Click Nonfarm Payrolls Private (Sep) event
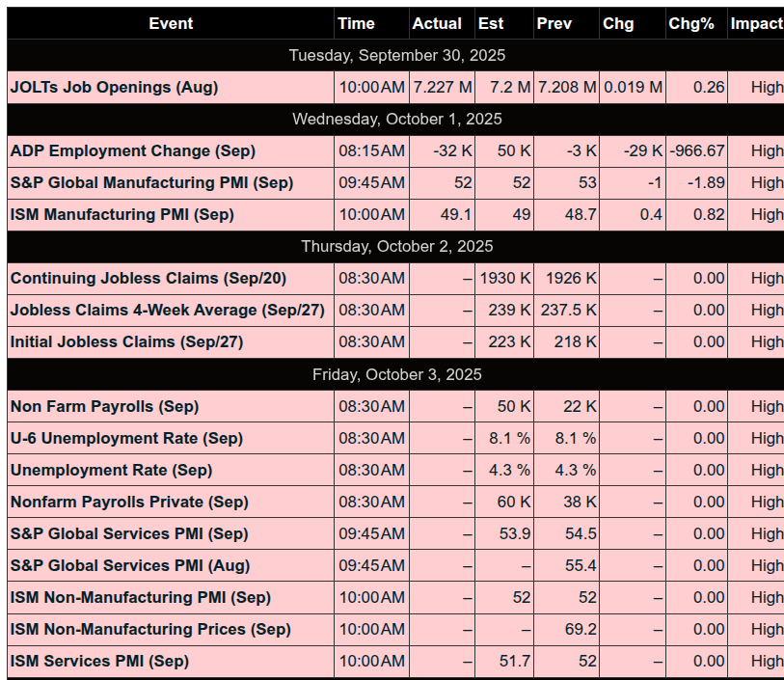 click(x=129, y=502)
